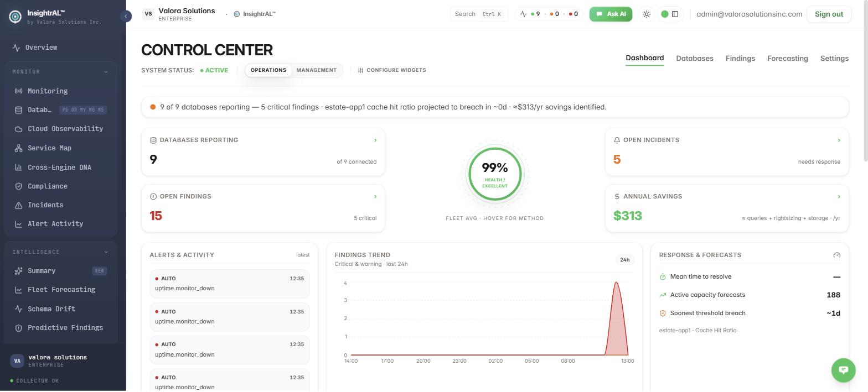Click the gauge icon in Response & Forecasts

(x=836, y=255)
